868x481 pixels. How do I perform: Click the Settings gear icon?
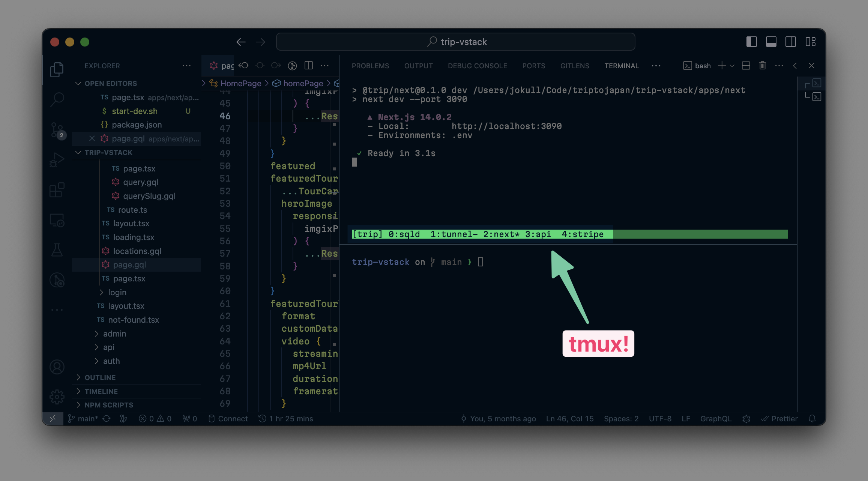(x=57, y=396)
